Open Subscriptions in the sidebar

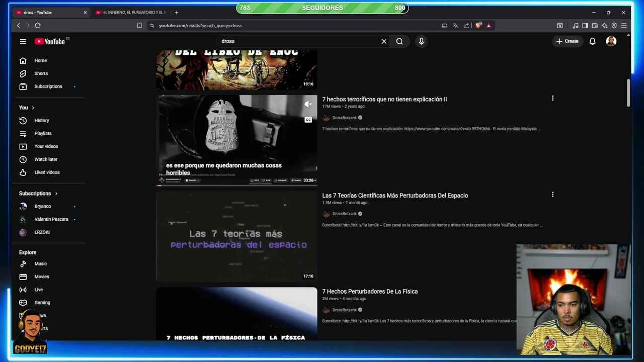pos(48,86)
